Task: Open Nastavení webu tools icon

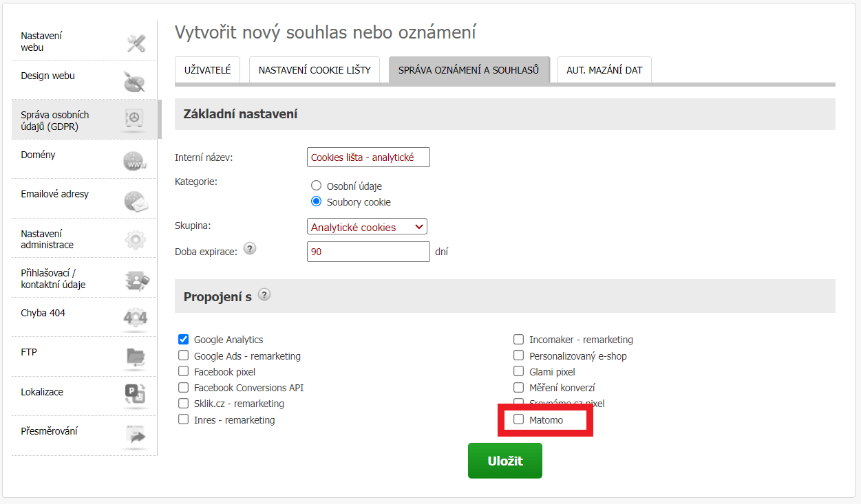Action: click(x=136, y=43)
